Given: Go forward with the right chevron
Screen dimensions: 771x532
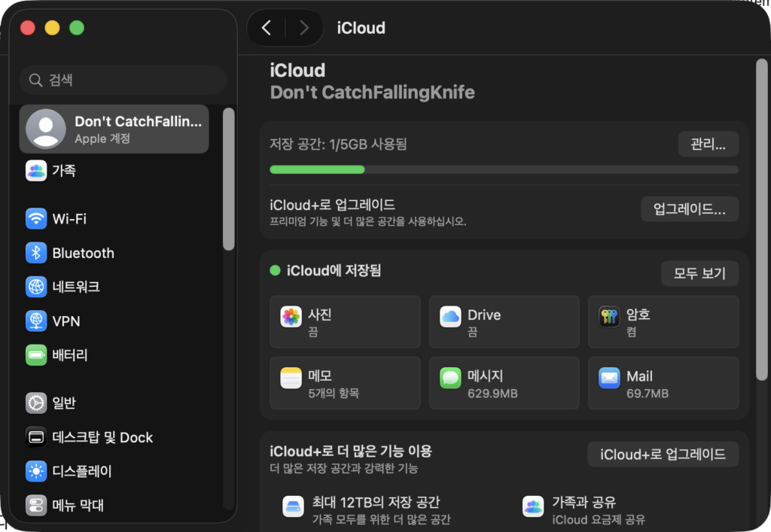Looking at the screenshot, I should (x=304, y=28).
